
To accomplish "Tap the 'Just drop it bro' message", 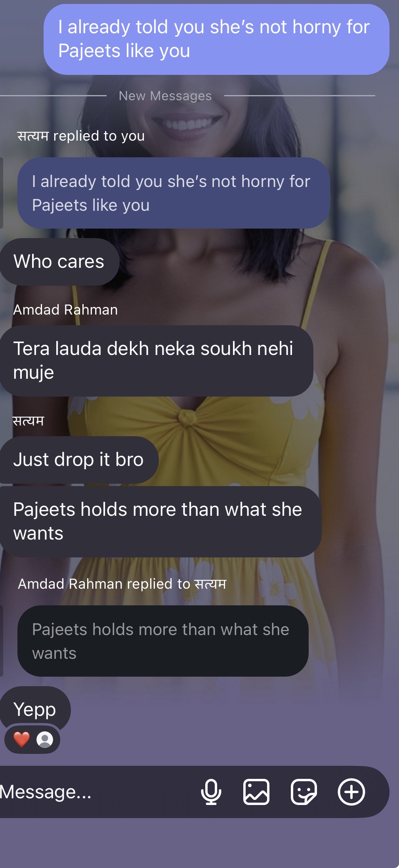I will [x=79, y=460].
